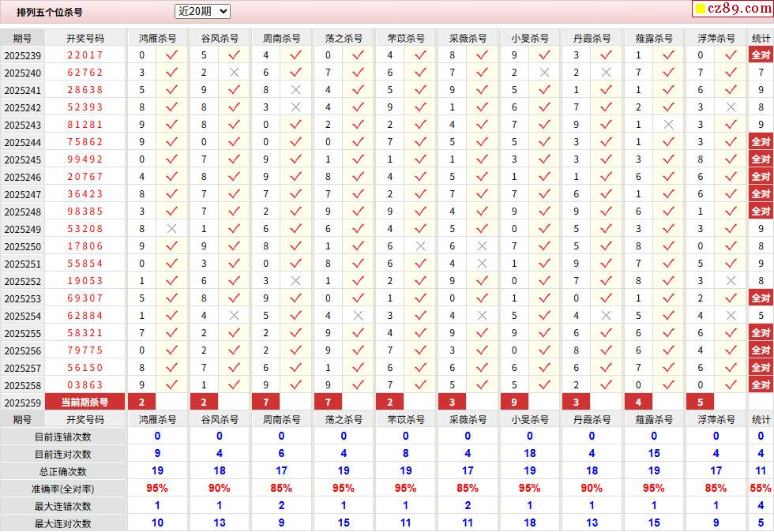The height and width of the screenshot is (532, 774).
Task: Click the 全对 badge in row 2025247
Action: coord(761,194)
